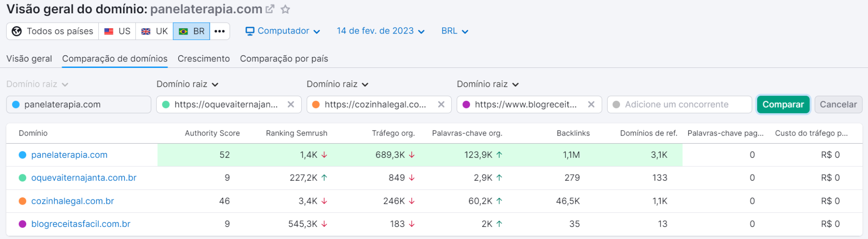Click green color dot in oquevaiternajanta field
Image resolution: width=868 pixels, height=239 pixels.
coord(166,105)
